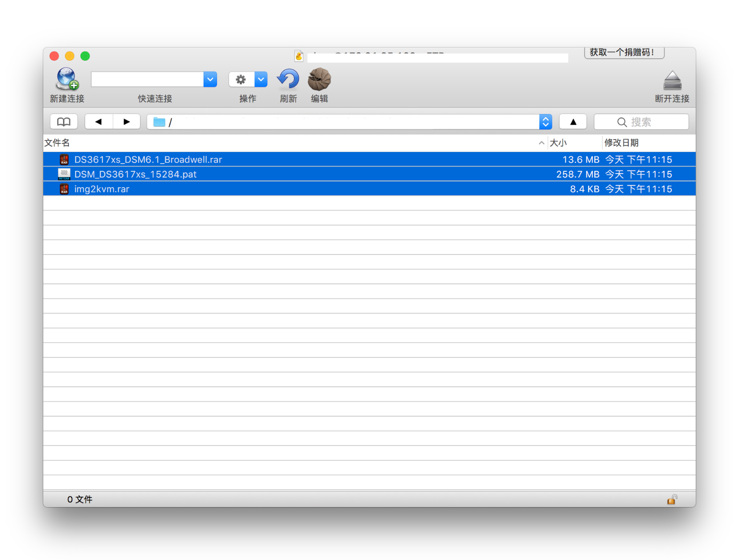Click the document icon in the title bar

(299, 56)
